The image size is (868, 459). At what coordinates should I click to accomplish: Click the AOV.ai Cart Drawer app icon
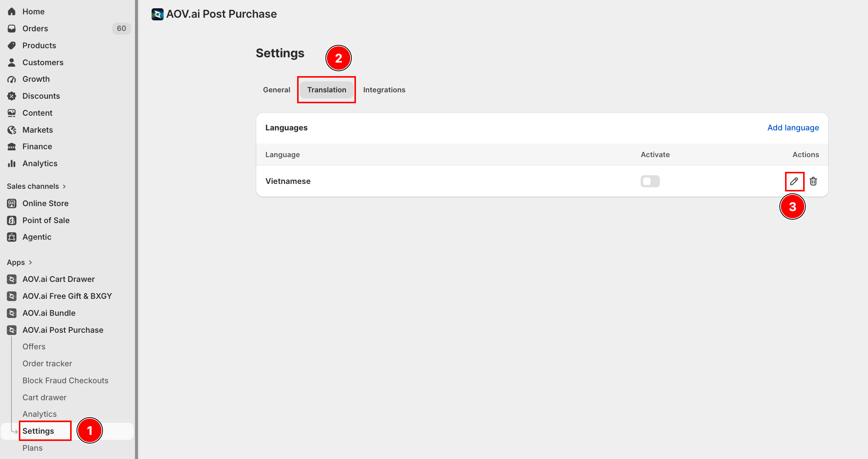12,279
